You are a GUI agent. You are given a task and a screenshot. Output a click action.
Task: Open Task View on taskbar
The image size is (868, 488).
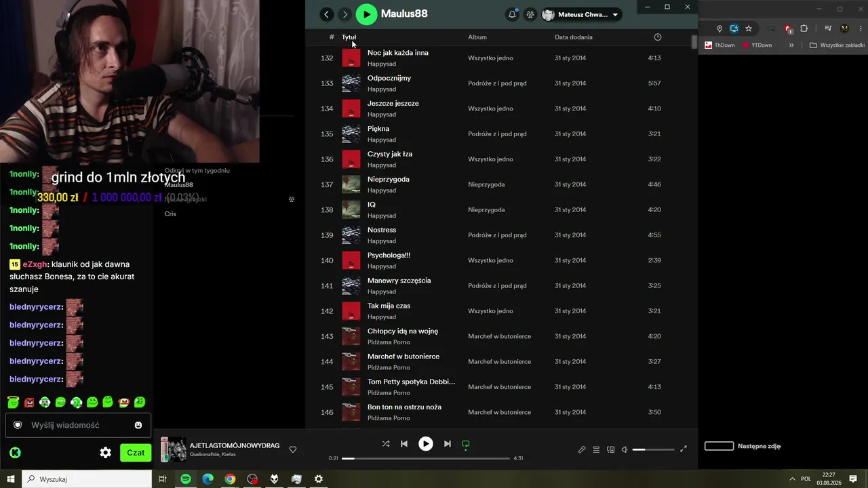coord(163,479)
